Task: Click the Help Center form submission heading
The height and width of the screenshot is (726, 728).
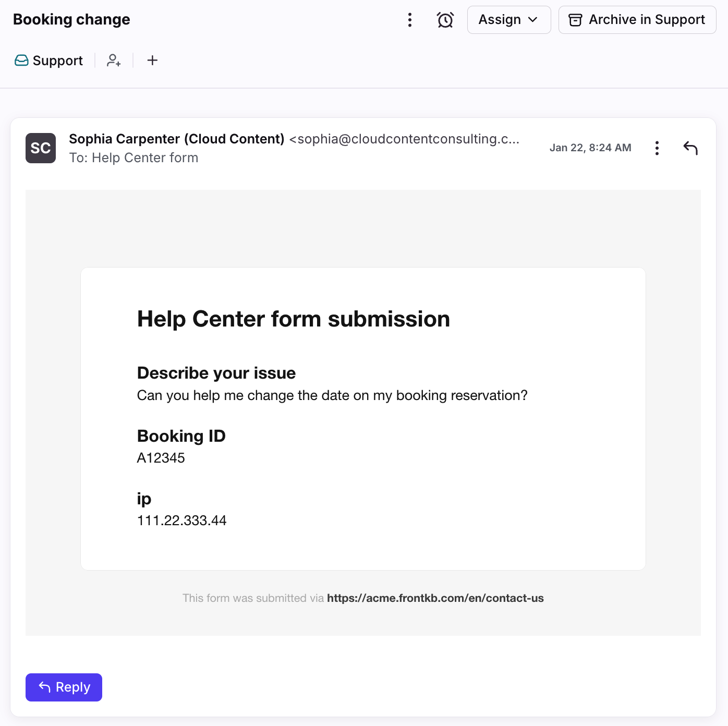Action: 293,319
